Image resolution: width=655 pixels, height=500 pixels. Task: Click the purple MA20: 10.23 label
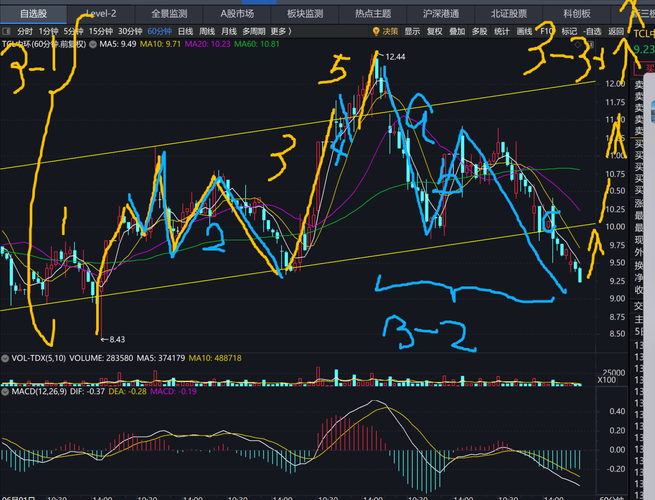coord(207,44)
